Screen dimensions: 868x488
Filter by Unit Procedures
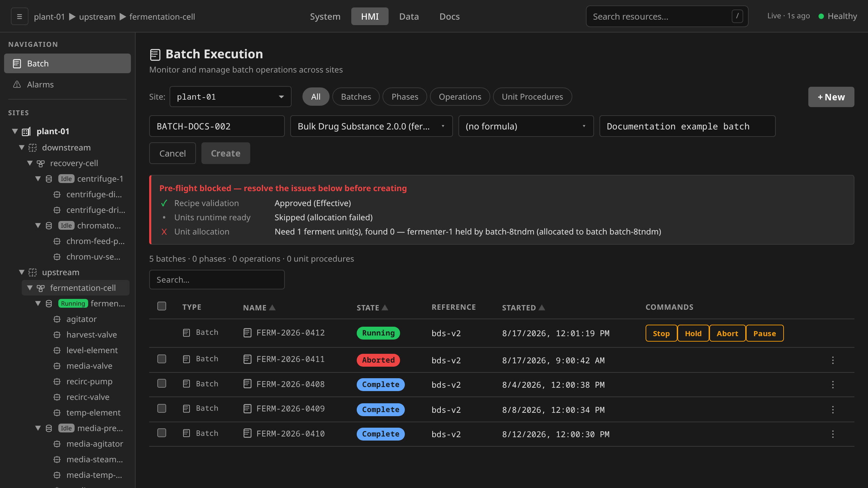click(x=532, y=97)
